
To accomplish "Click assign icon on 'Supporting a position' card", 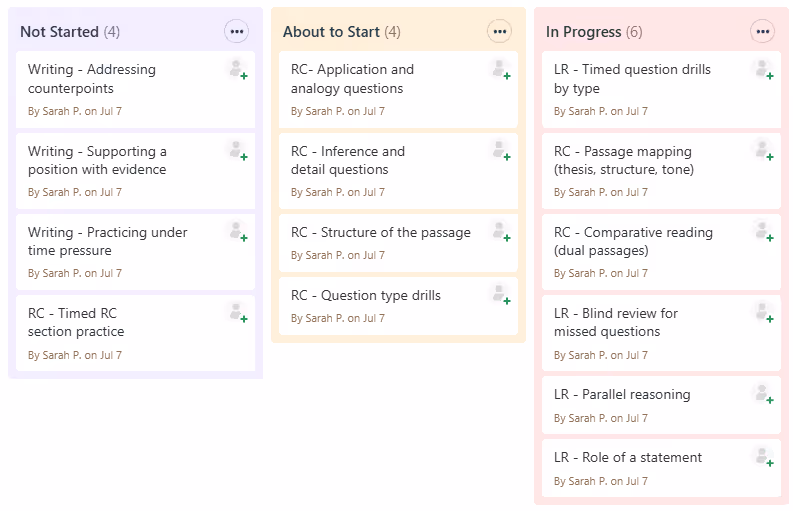I will 237,152.
